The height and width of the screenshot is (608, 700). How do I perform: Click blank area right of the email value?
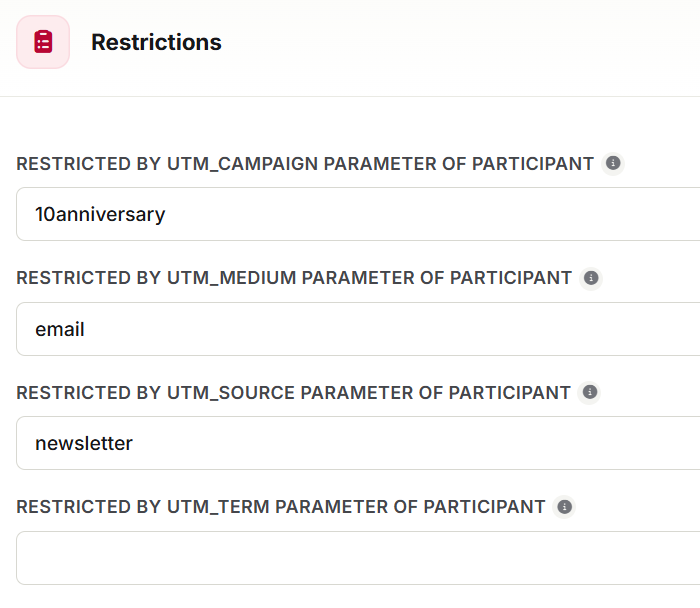coord(393,329)
